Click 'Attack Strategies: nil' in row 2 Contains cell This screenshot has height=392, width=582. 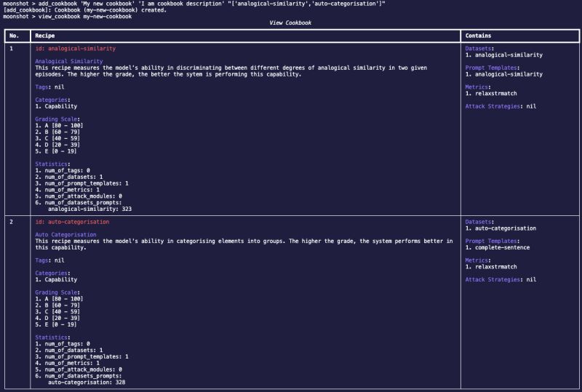[x=501, y=280]
